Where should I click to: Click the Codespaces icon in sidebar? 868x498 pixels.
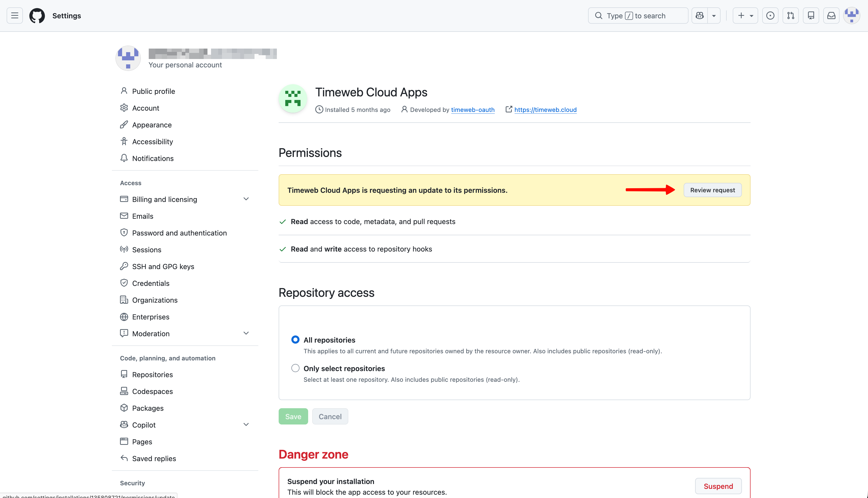[124, 391]
